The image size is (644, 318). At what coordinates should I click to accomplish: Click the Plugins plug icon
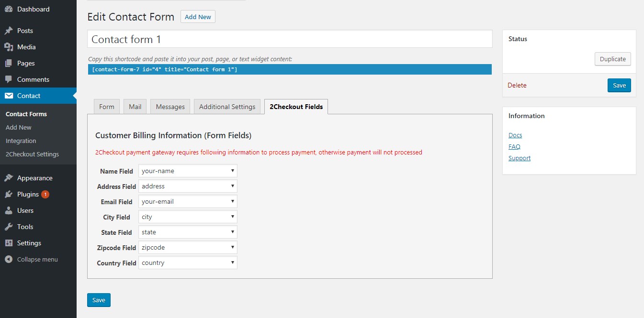[x=9, y=194]
